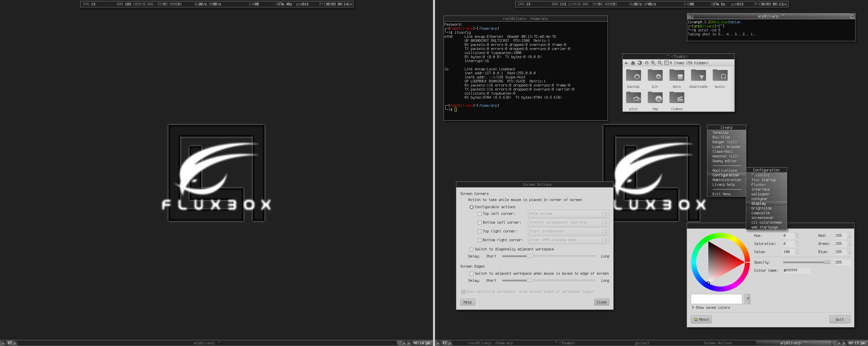Click the Red value spinner arrows
This screenshot has width=868, height=346.
pos(848,236)
